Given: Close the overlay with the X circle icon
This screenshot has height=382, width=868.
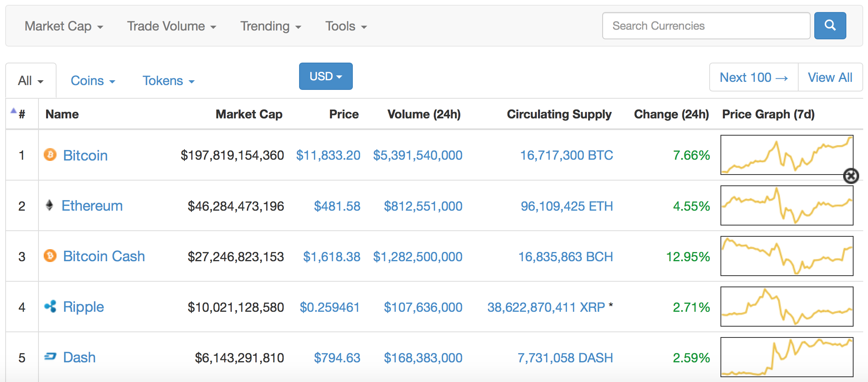Looking at the screenshot, I should coord(851,176).
